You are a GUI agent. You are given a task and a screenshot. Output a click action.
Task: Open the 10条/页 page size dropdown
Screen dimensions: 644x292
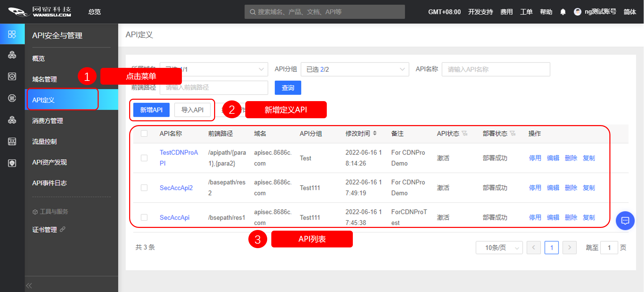coord(499,247)
